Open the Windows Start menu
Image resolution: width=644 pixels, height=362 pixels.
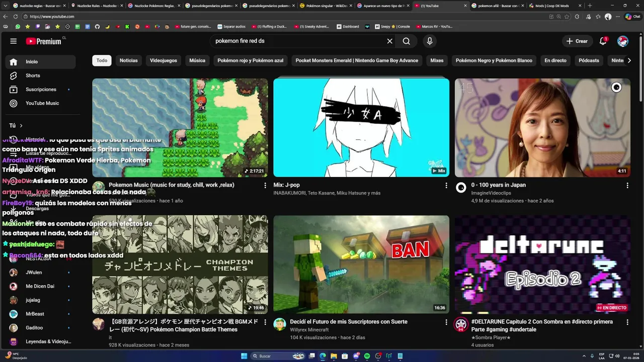click(244, 356)
